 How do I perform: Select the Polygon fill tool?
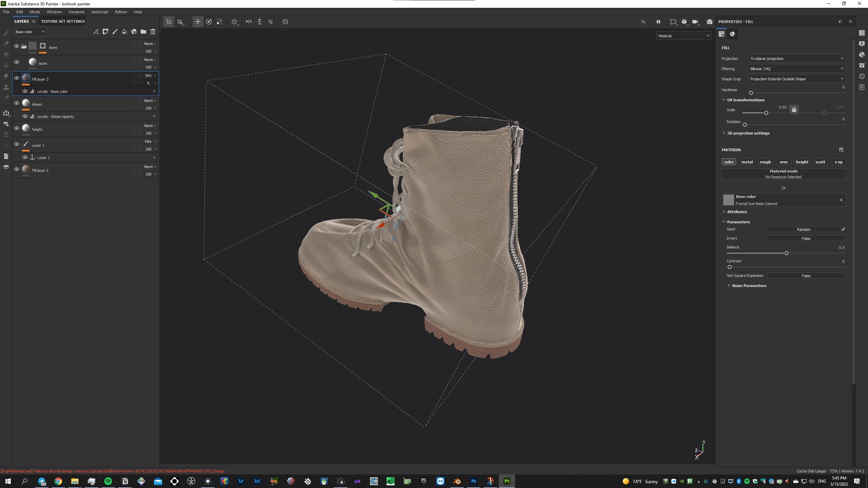[x=6, y=65]
